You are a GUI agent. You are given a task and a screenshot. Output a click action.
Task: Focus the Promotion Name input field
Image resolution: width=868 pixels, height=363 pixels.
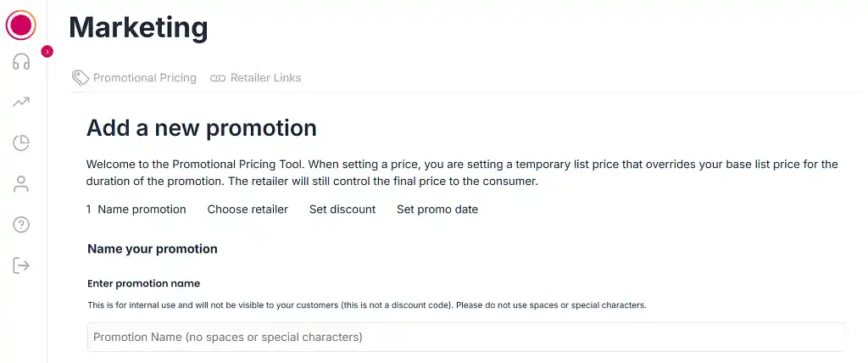coord(466,337)
